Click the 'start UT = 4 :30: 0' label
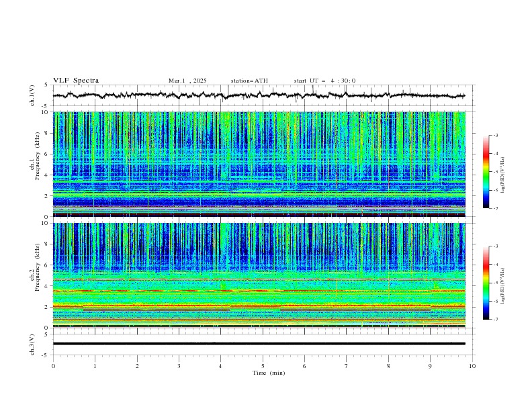The image size is (532, 411). (x=324, y=81)
